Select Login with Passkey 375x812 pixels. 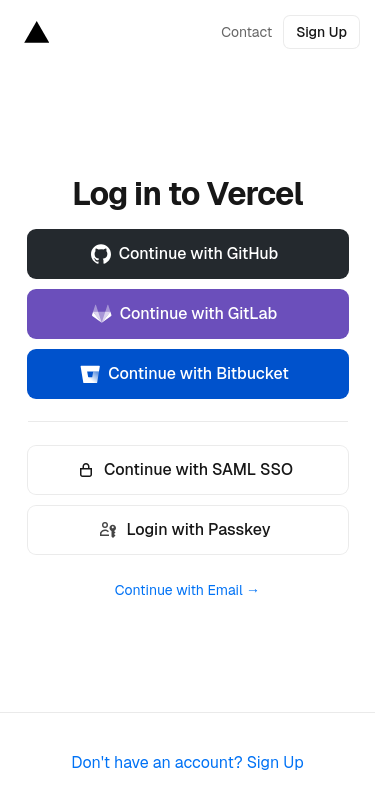(188, 530)
